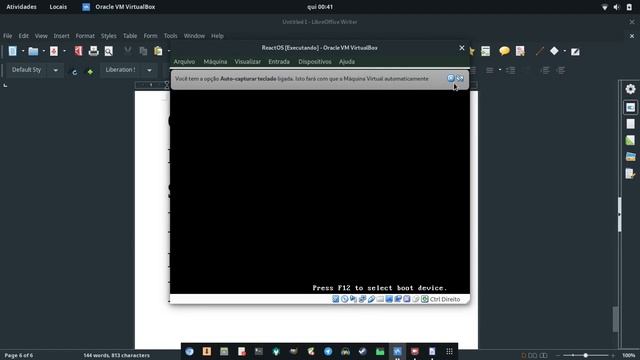
Task: Click the Insert Comment speech bubble icon
Action: (x=504, y=51)
